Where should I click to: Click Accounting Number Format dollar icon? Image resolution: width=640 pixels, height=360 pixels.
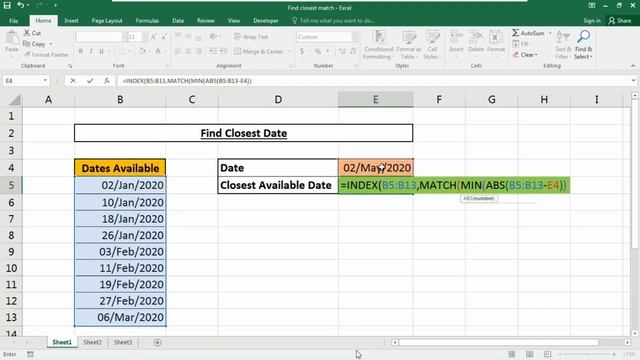click(x=302, y=51)
